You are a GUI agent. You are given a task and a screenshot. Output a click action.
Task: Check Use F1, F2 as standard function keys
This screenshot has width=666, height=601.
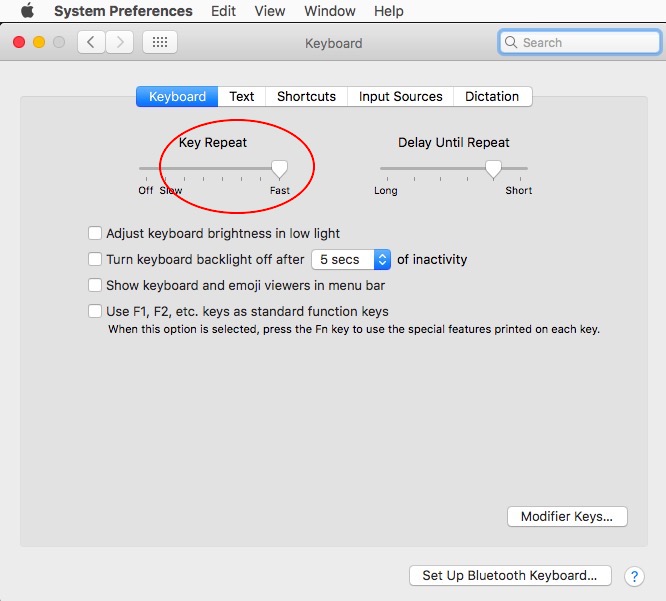95,311
